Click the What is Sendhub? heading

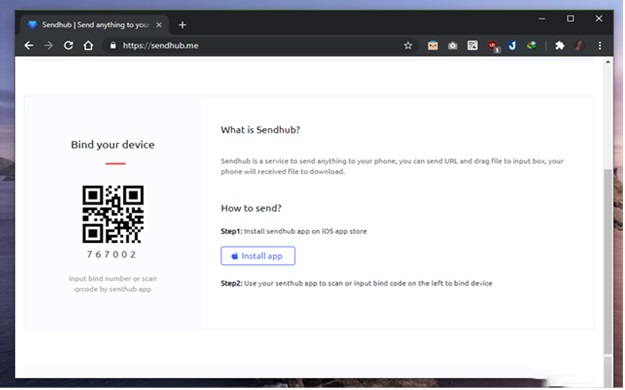point(260,130)
